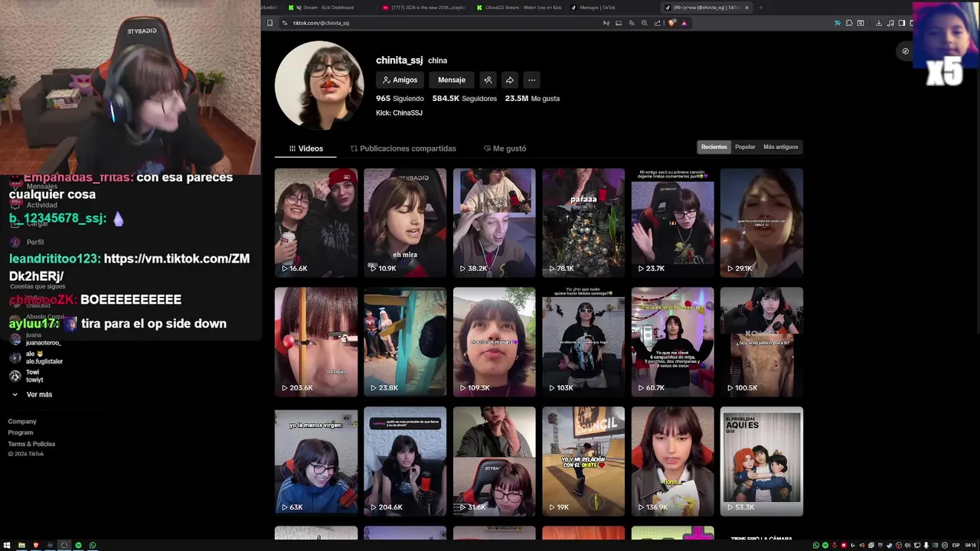Open a new browser tab with the plus button
The image size is (980, 551).
[760, 8]
